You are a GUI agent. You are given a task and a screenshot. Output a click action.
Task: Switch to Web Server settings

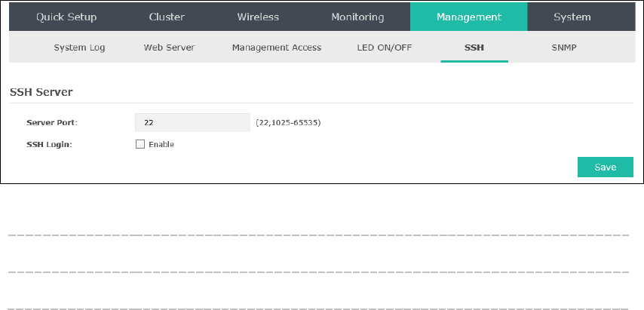point(169,48)
